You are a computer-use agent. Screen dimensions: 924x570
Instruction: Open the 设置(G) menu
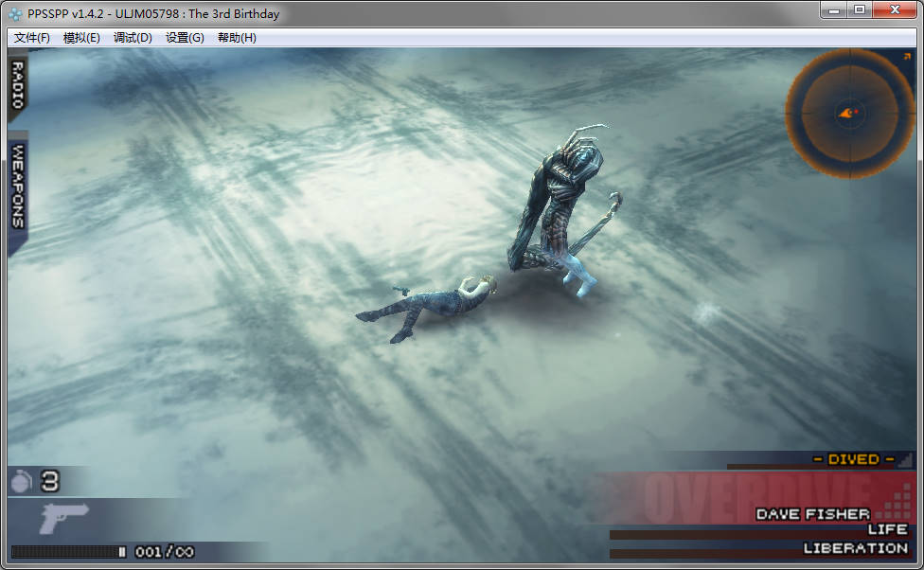point(185,38)
